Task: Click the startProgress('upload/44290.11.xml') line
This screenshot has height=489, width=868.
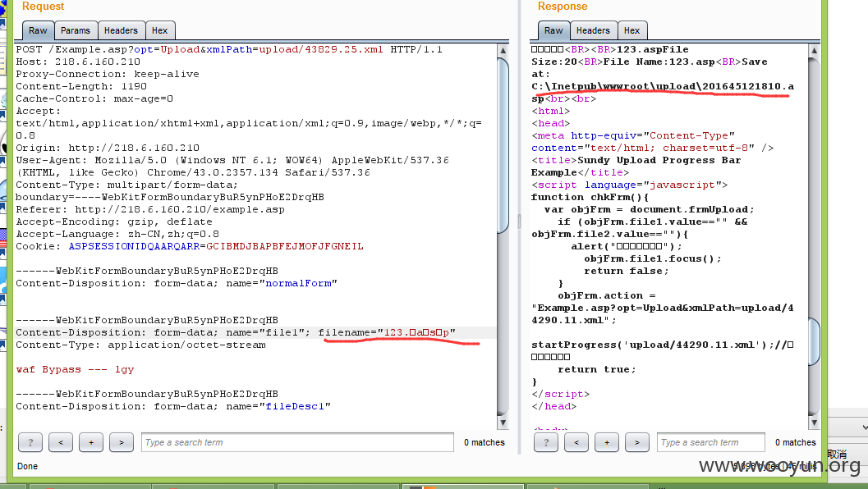Action: pyautogui.click(x=663, y=345)
